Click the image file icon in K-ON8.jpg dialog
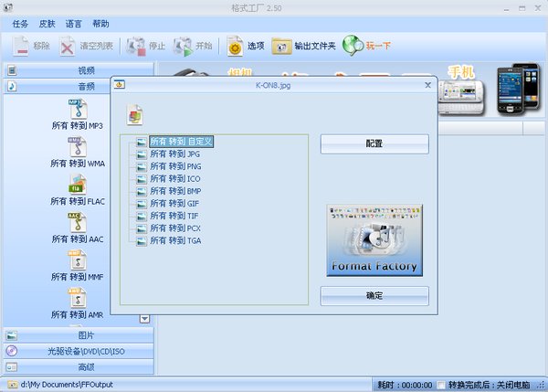Viewport: 548px width, 392px height. [134, 115]
